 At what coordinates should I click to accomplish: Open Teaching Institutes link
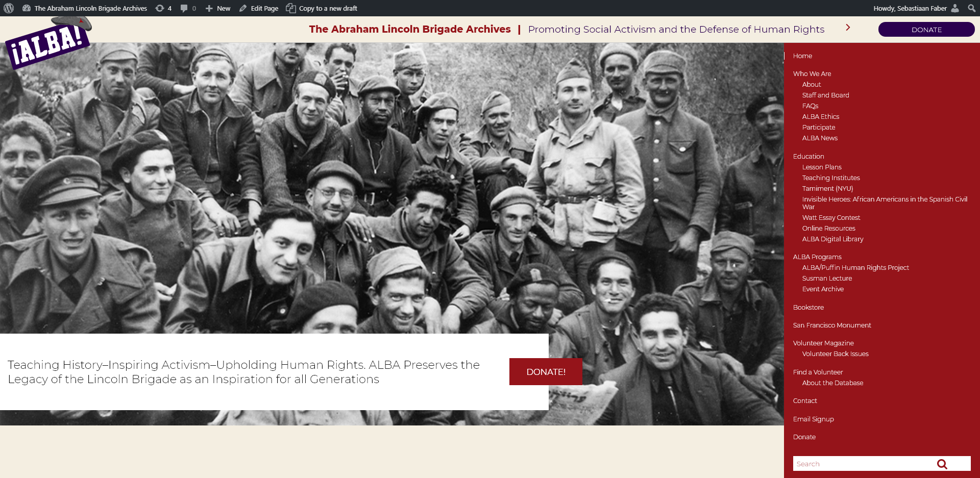click(831, 178)
